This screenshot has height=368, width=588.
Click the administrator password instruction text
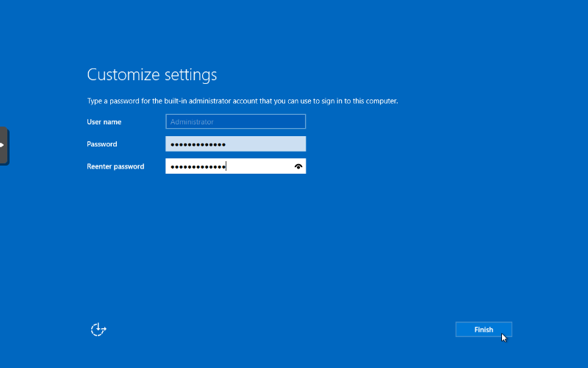(x=243, y=101)
